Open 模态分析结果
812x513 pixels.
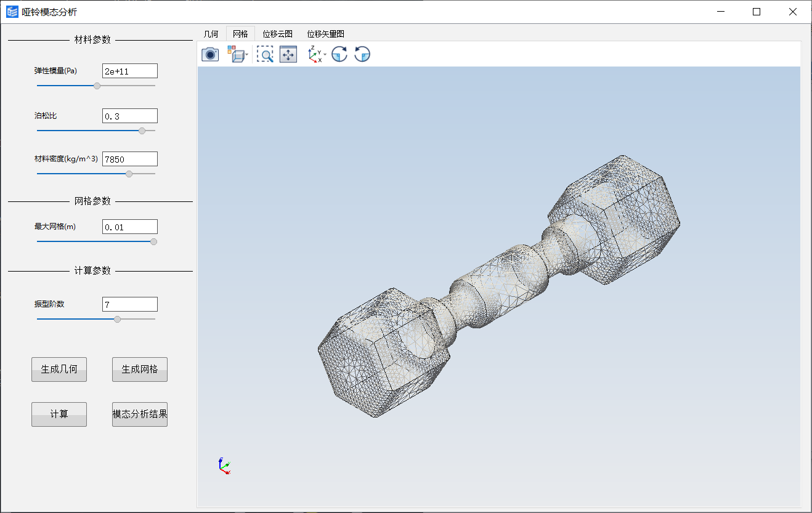click(140, 414)
